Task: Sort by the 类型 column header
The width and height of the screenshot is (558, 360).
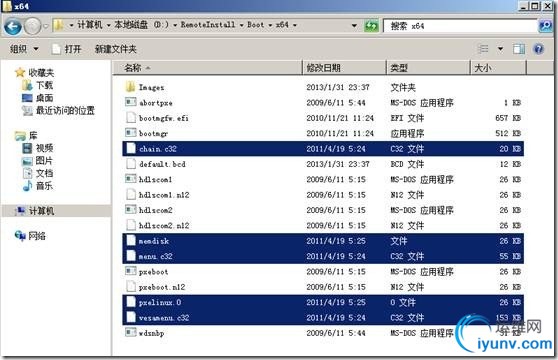Action: click(428, 68)
